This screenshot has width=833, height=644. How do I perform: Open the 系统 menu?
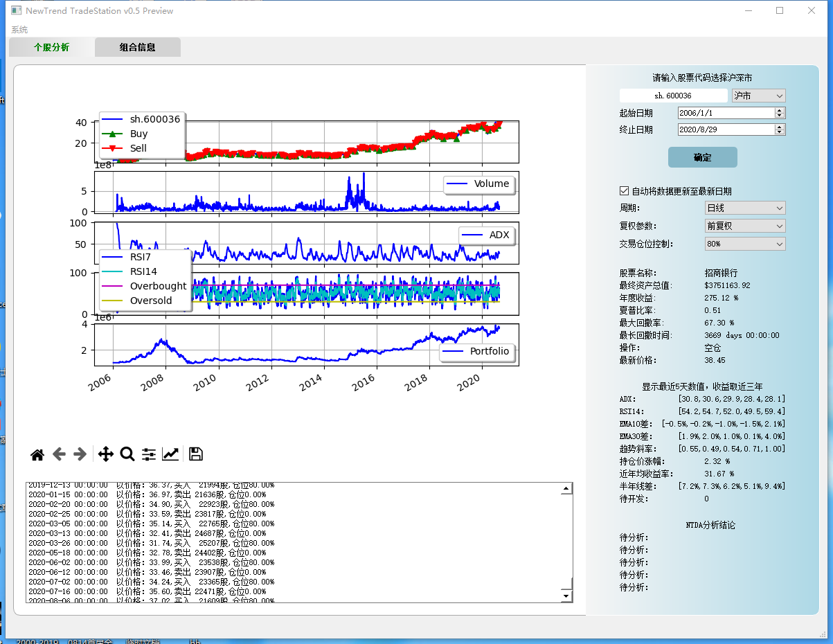click(x=19, y=30)
